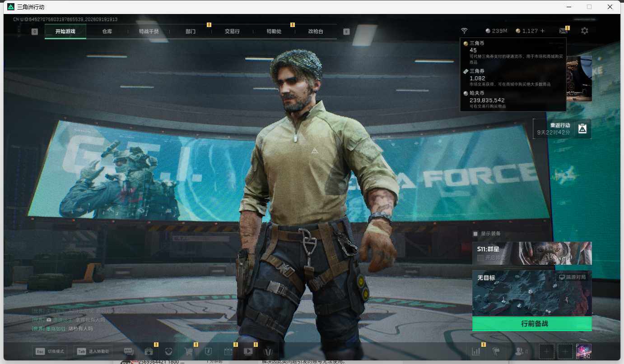Click the E key next tab indicator
The width and height of the screenshot is (624, 364).
346,32
